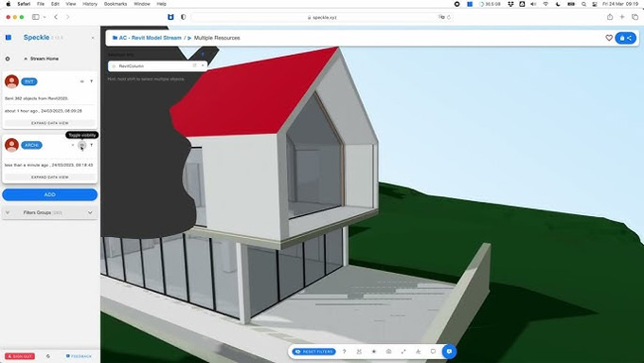Viewport: 644px width, 363px height.
Task: Open Safari menu in menu bar
Action: coord(24,4)
